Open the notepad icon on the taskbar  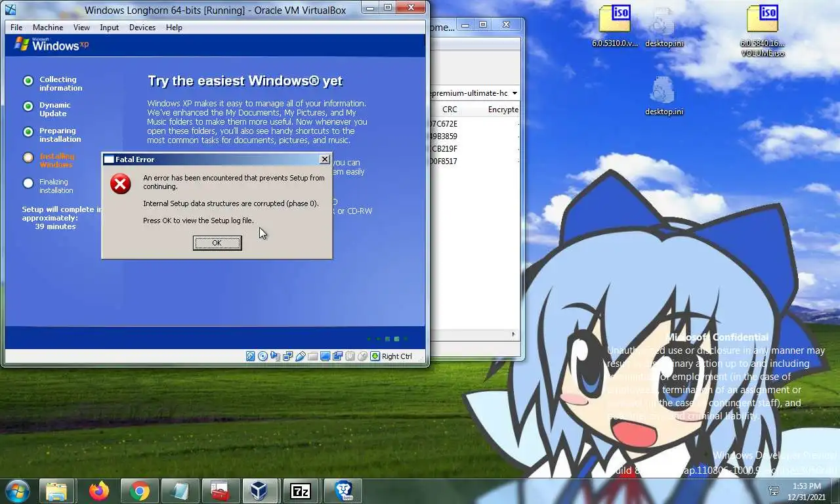179,491
